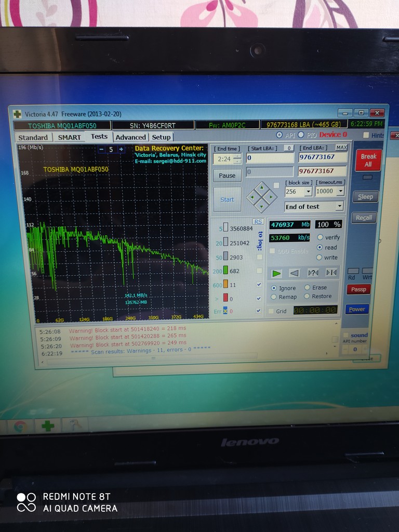Click the Rd indicator box
Viewport: 399px width, 532px height.
[353, 271]
